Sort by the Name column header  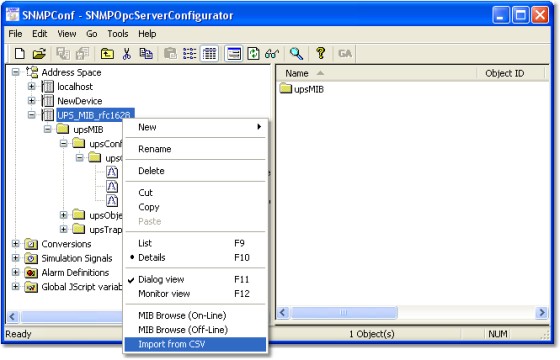(377, 74)
